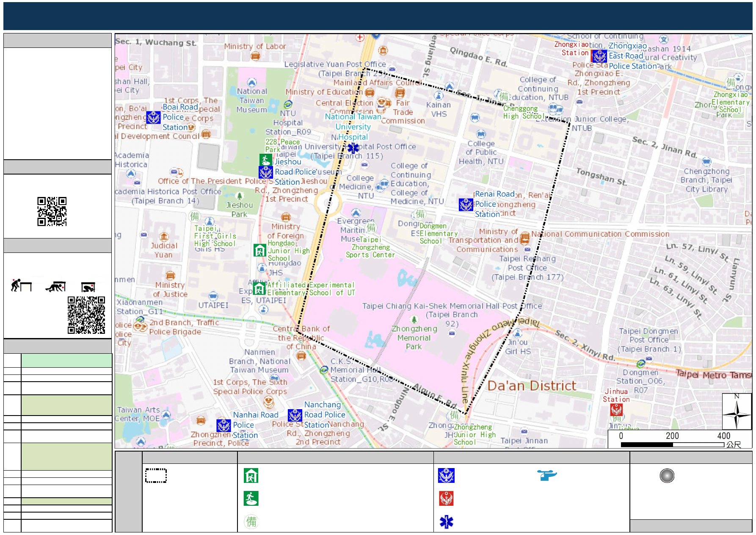Viewport: 756px width, 535px height.
Task: Click the "Qingdao E. Rd." road label
Action: click(479, 56)
